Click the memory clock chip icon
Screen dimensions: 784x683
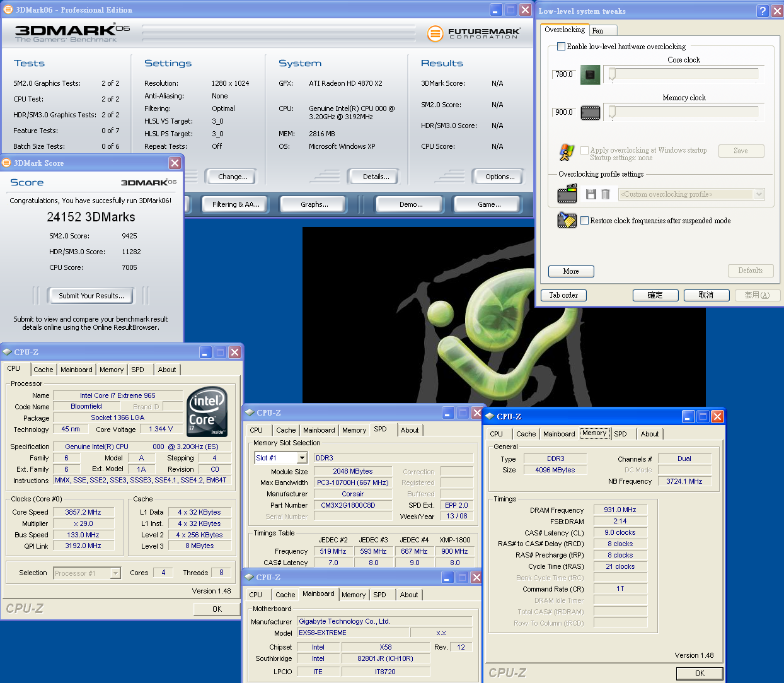pyautogui.click(x=590, y=113)
